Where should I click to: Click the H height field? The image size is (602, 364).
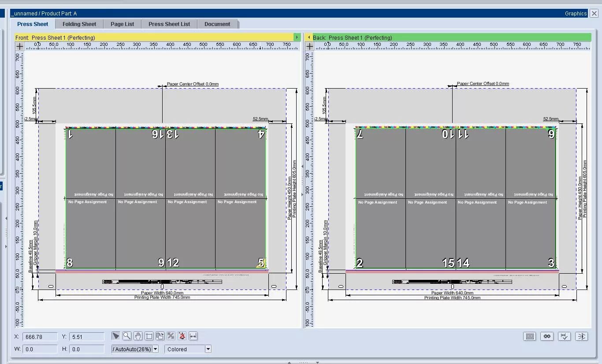point(87,349)
